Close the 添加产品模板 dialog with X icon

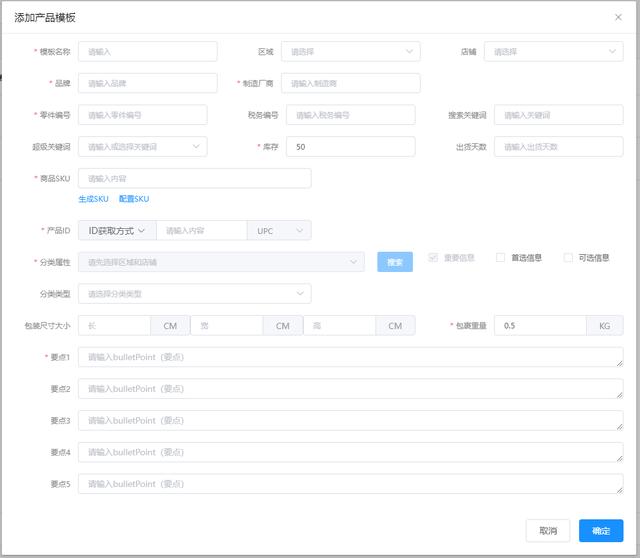tap(617, 17)
